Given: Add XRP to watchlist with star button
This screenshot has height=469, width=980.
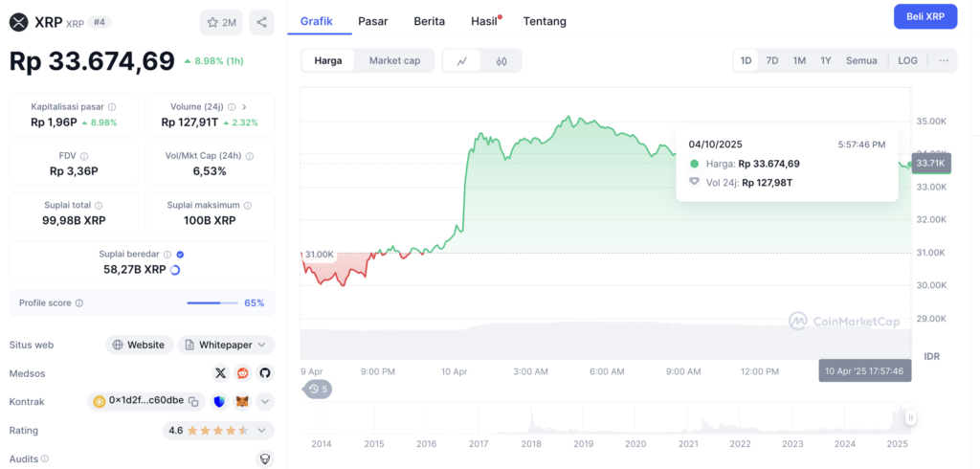Looking at the screenshot, I should [x=221, y=23].
